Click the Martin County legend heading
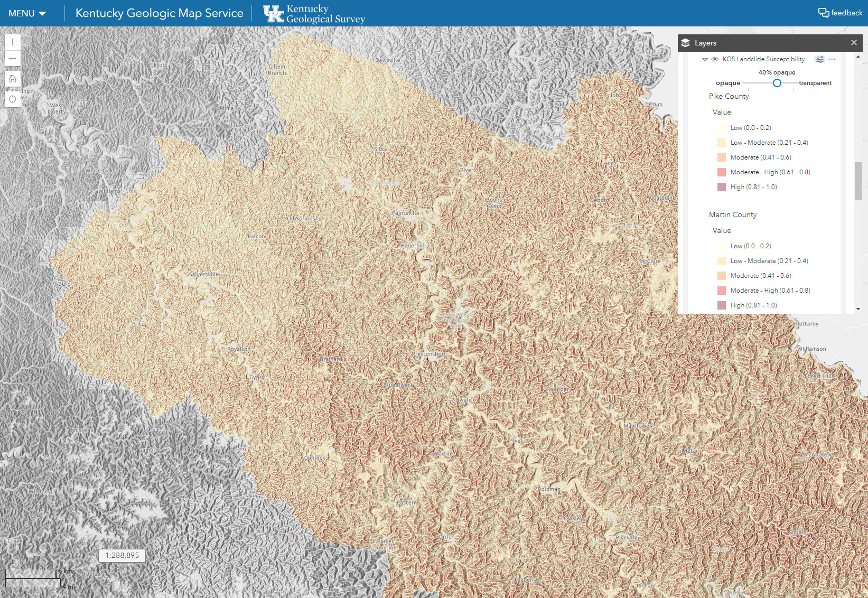868x598 pixels. (x=733, y=214)
